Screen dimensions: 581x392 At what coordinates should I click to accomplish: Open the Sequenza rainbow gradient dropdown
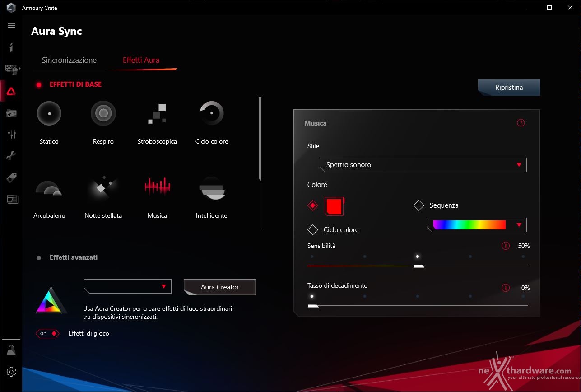(x=477, y=225)
